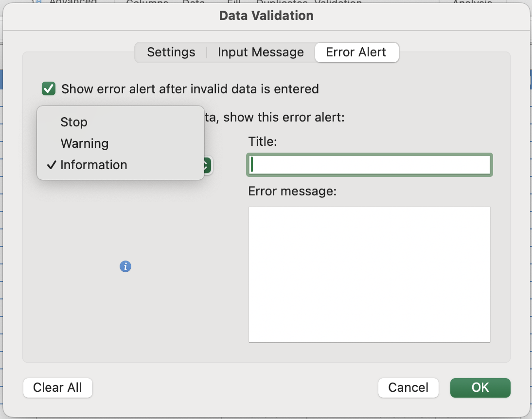Click the green Style dropdown arrows
The image size is (532, 419).
click(207, 165)
